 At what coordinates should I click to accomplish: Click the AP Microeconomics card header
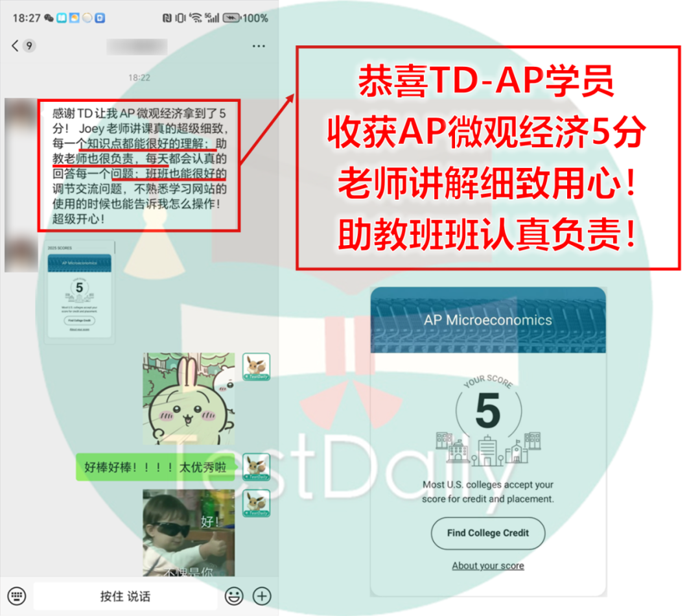(488, 320)
